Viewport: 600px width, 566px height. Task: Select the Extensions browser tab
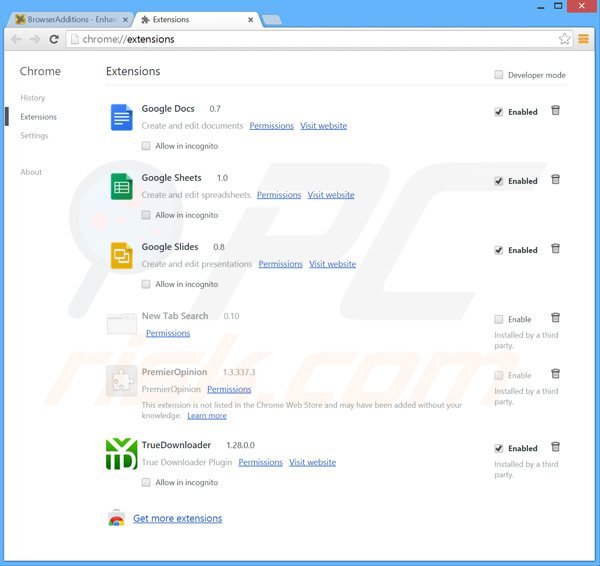pos(197,19)
